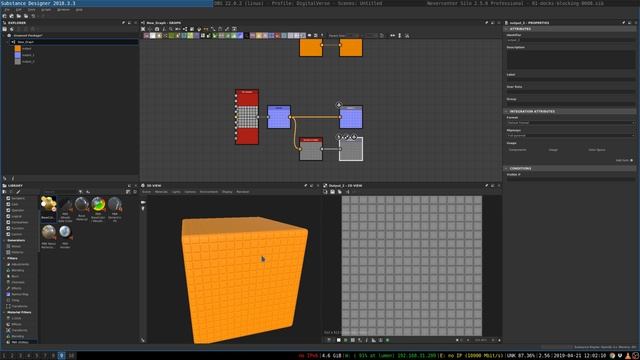Open the Parent Size dropdown in graph toolbar

(x=353, y=36)
